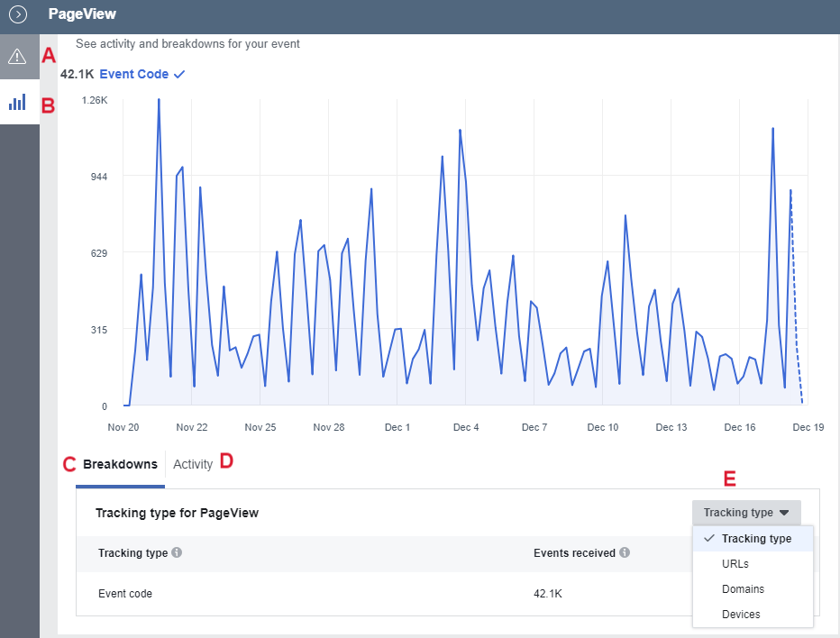Click info icon beside Tracking type column
840x638 pixels.
[x=177, y=552]
